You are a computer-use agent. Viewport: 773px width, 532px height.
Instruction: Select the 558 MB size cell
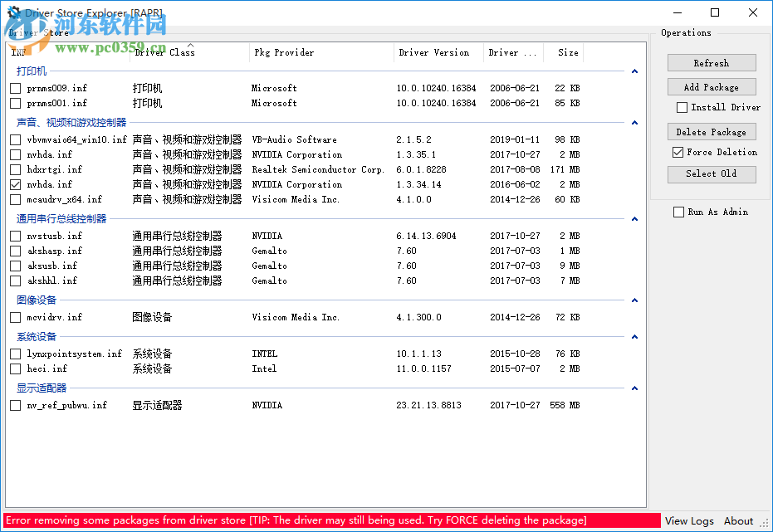coord(565,405)
